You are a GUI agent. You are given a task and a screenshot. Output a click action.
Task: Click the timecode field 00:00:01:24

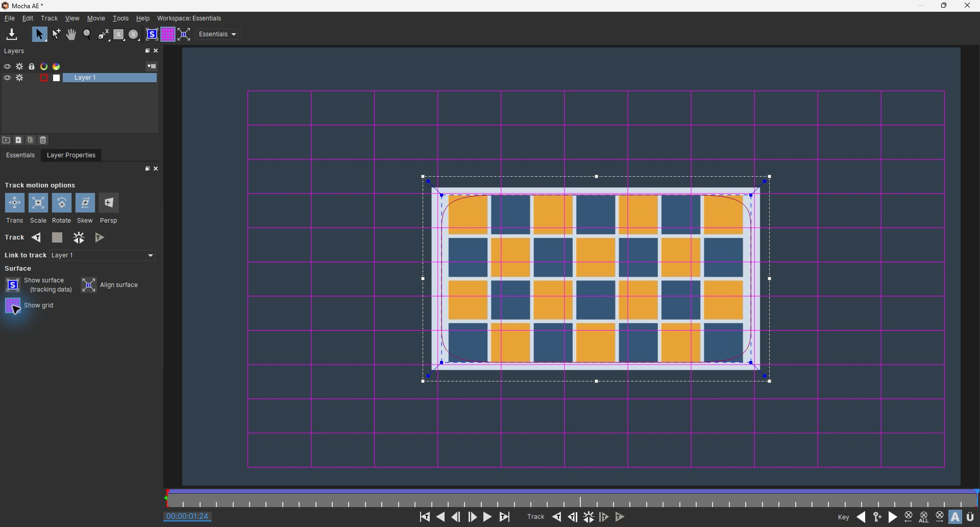[188, 516]
